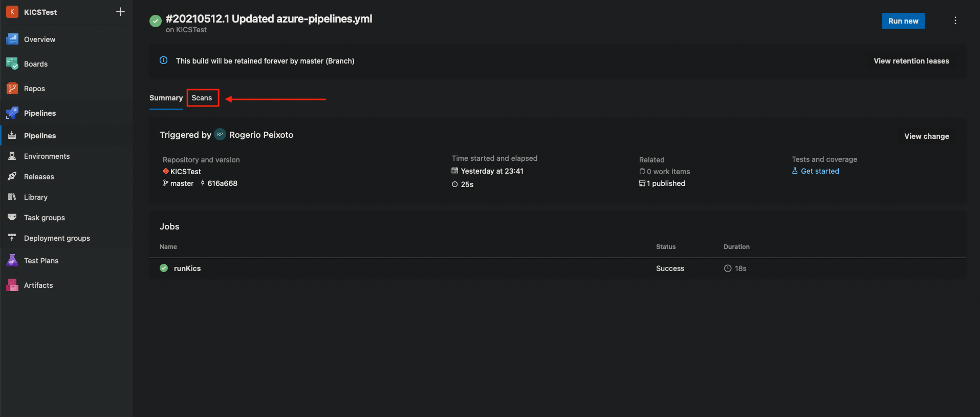The image size is (980, 417).
Task: Open the Pipelines hub rocket icon
Action: pos(12,113)
